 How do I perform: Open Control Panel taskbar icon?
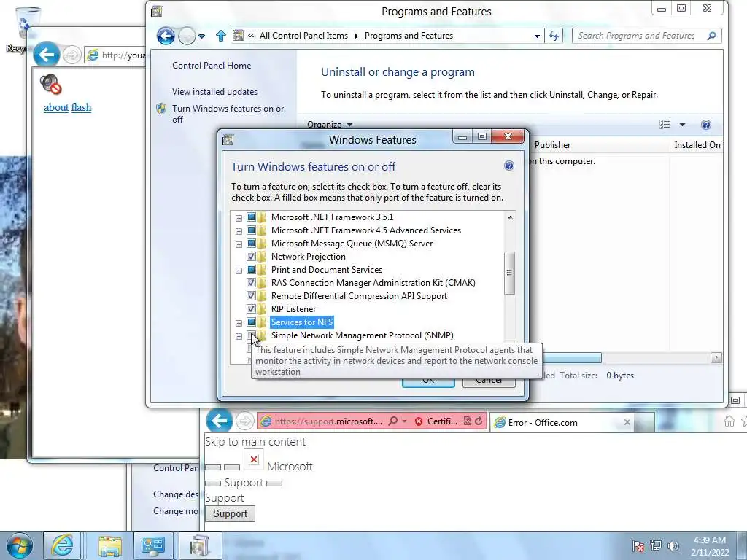[x=152, y=545]
